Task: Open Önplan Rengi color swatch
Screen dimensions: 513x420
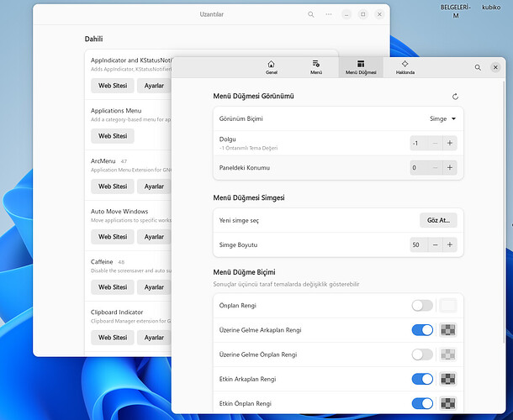Action: tap(448, 306)
